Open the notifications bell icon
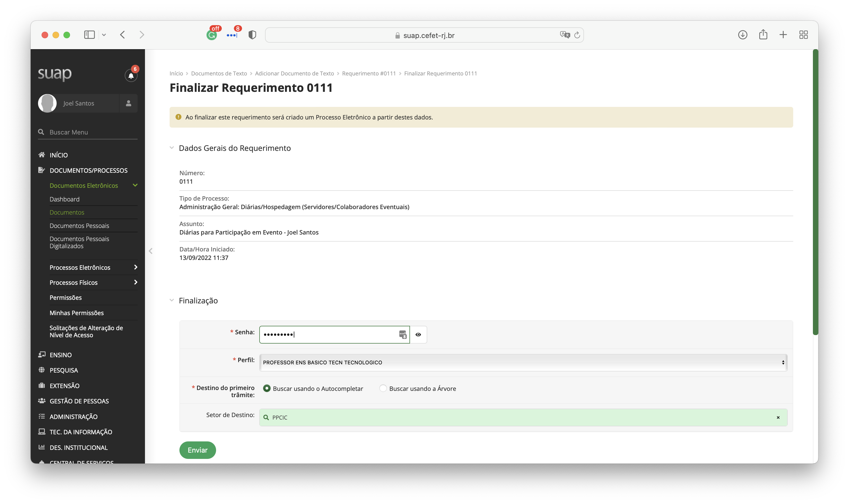849x504 pixels. click(x=131, y=76)
